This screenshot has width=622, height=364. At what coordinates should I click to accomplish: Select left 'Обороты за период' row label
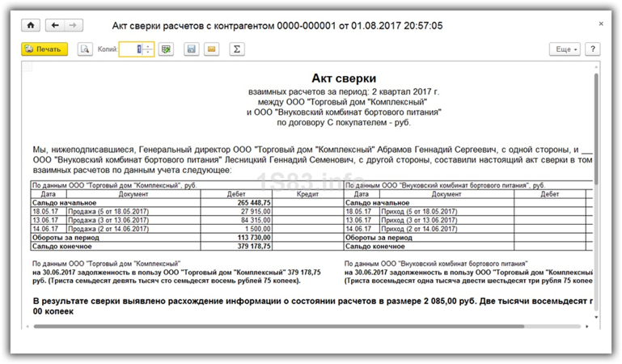point(66,238)
